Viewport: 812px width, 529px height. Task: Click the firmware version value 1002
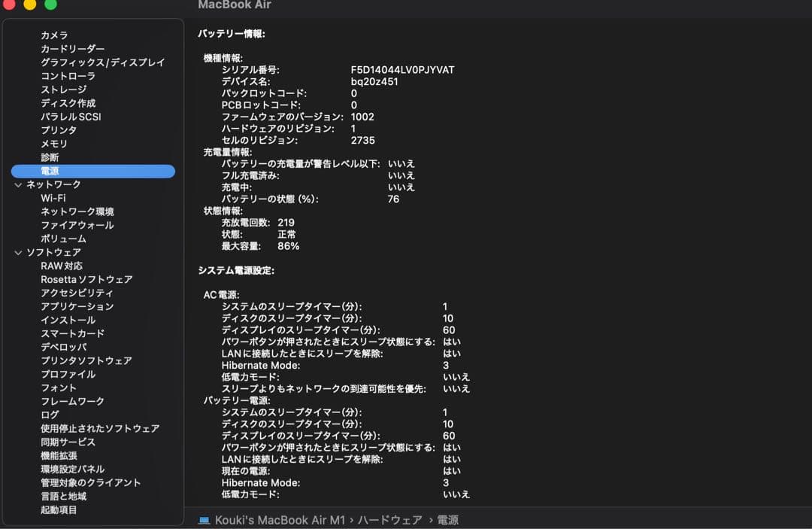click(362, 117)
